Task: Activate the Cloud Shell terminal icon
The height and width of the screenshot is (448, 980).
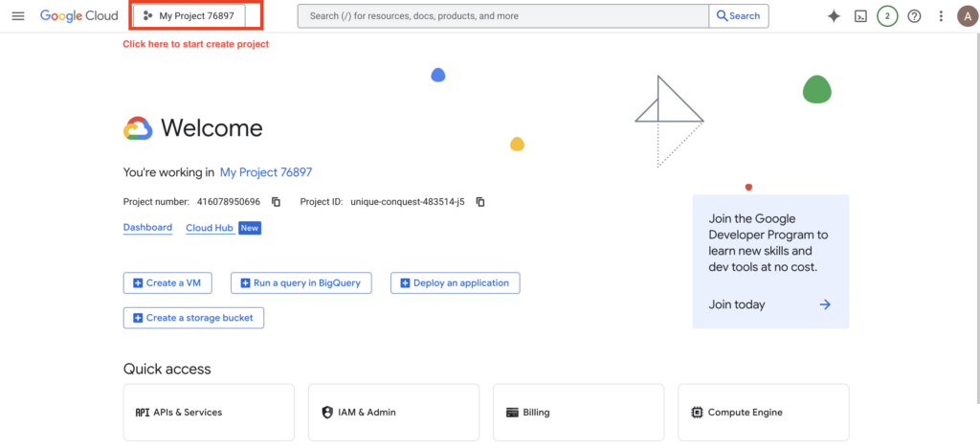Action: tap(860, 16)
